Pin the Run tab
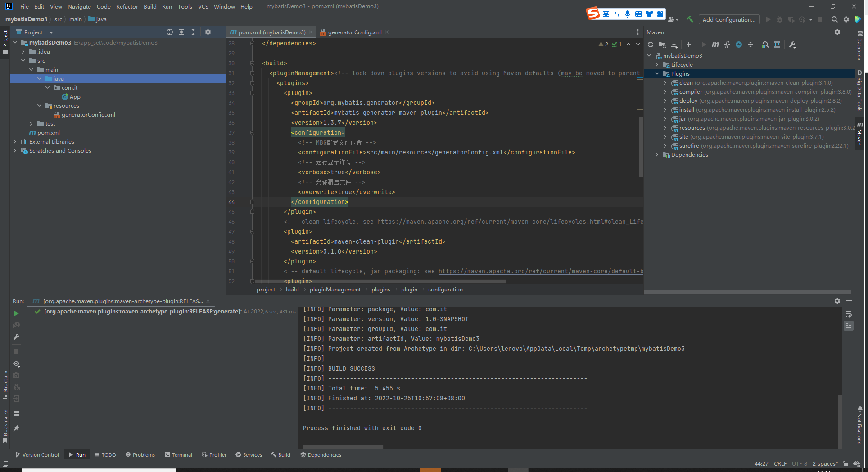 pos(16,428)
